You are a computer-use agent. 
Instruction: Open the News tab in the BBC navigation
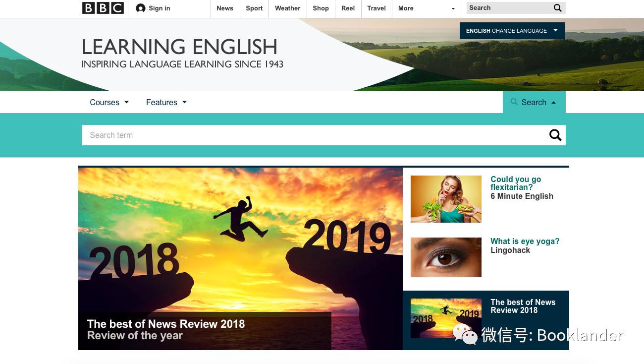click(x=225, y=8)
